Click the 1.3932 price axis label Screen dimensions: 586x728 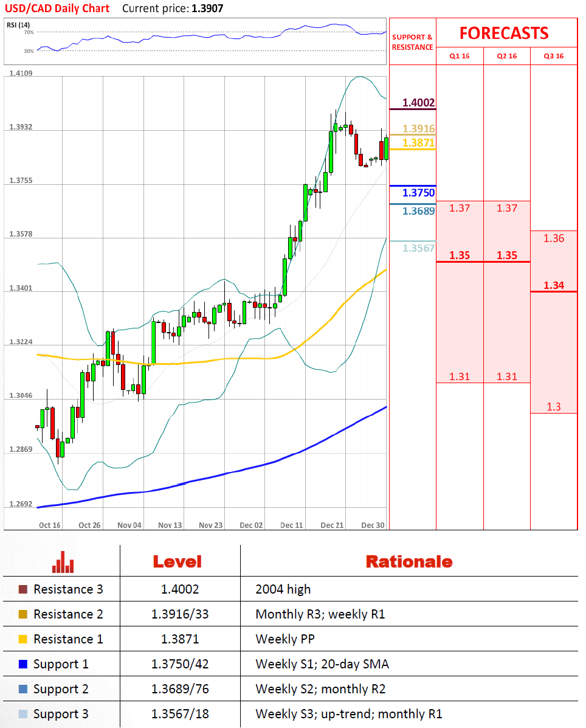click(21, 127)
